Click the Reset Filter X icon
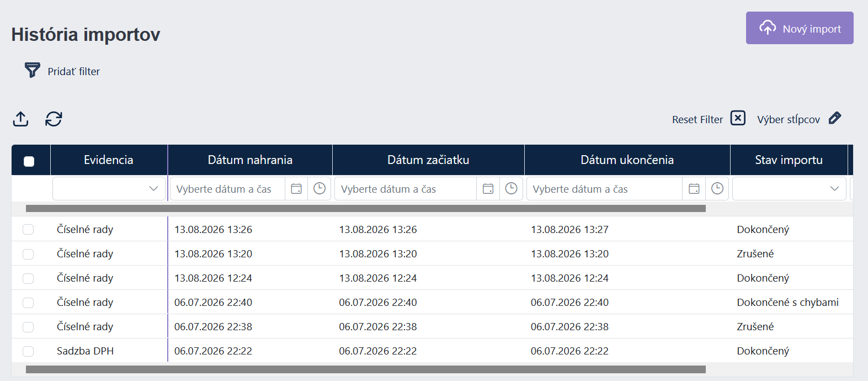Image resolution: width=868 pixels, height=381 pixels. pos(738,118)
